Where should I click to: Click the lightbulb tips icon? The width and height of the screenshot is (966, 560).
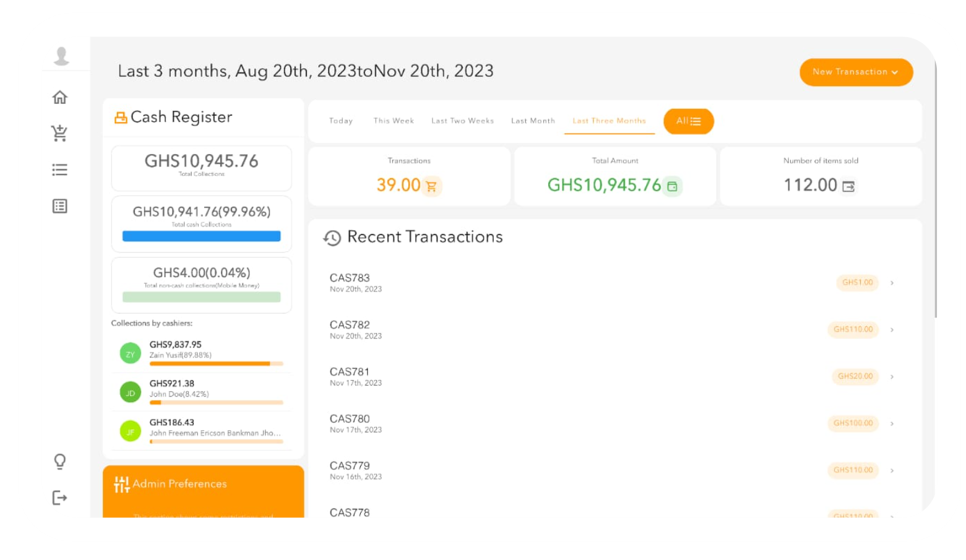(60, 462)
